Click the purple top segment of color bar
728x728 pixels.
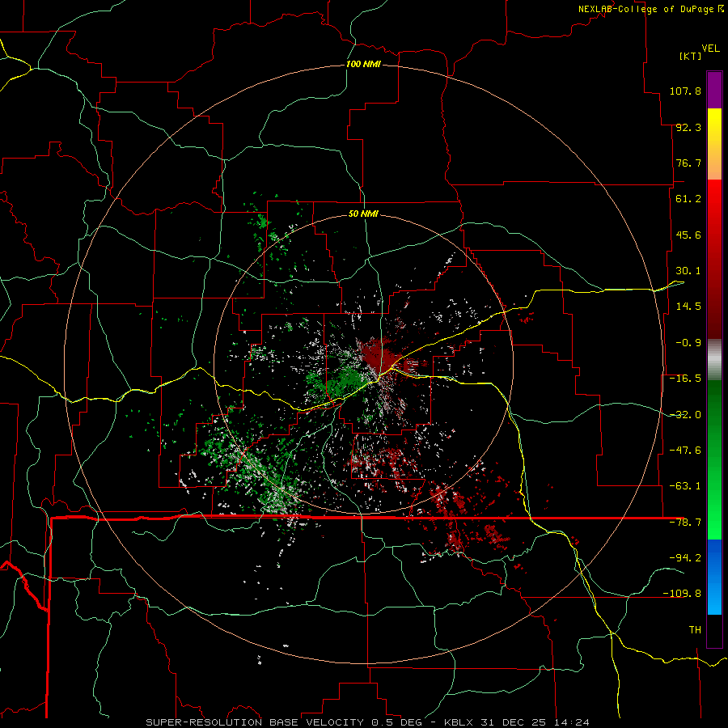[x=714, y=90]
